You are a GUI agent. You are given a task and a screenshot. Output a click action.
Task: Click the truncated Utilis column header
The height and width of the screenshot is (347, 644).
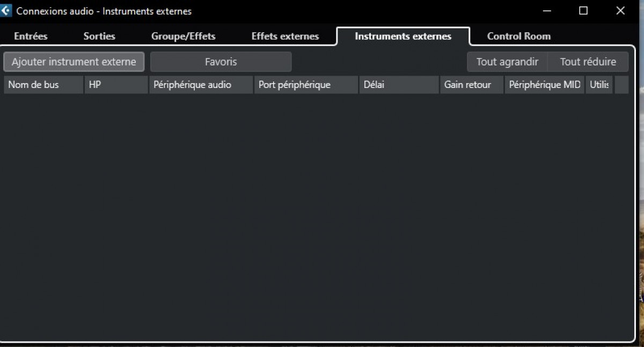[x=599, y=85]
